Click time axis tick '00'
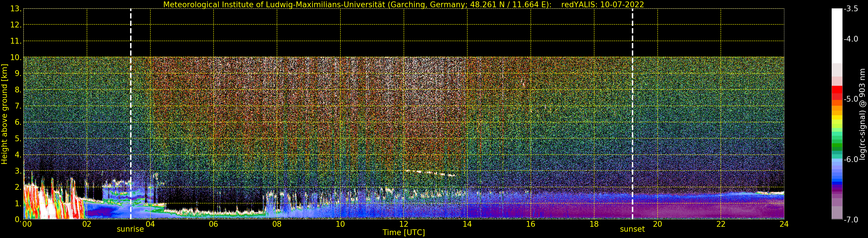Viewport: 868px width, 238px height. coord(27,224)
